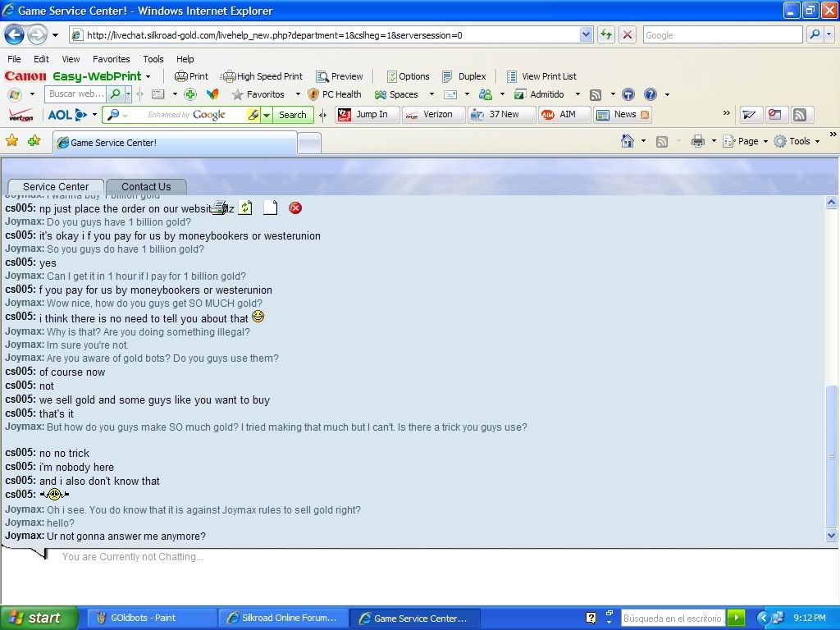Click the Home icon in command bar

pyautogui.click(x=628, y=141)
